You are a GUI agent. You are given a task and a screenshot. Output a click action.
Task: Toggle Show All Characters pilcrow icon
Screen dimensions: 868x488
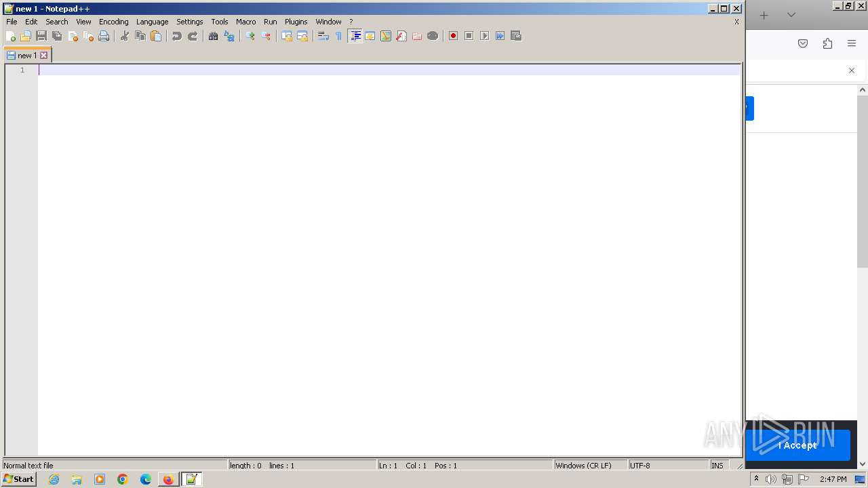tap(339, 36)
